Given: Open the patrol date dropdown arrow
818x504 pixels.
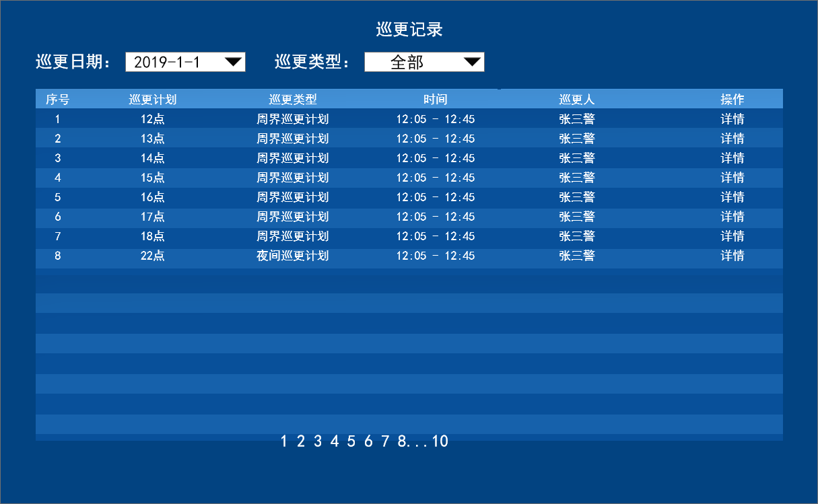Looking at the screenshot, I should pos(233,62).
